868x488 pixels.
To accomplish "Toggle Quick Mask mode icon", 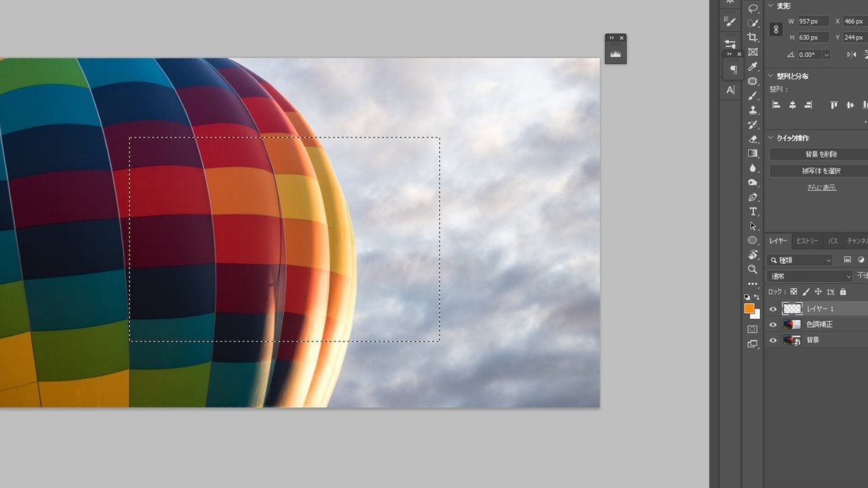I will (x=752, y=329).
